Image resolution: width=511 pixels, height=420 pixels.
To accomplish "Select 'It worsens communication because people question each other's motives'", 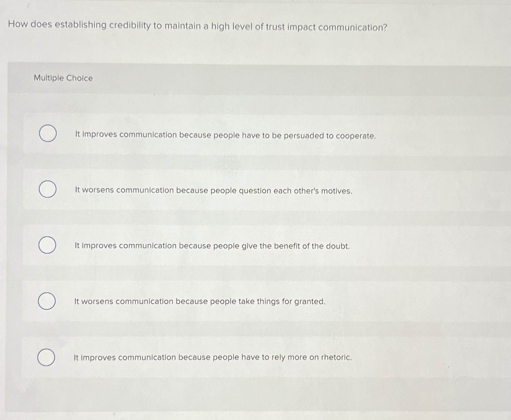I will point(48,190).
